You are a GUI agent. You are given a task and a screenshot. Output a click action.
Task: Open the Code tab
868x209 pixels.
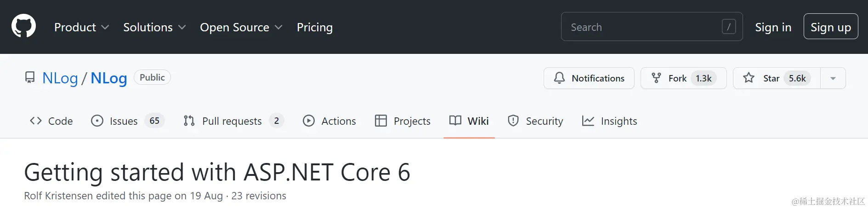pyautogui.click(x=51, y=121)
